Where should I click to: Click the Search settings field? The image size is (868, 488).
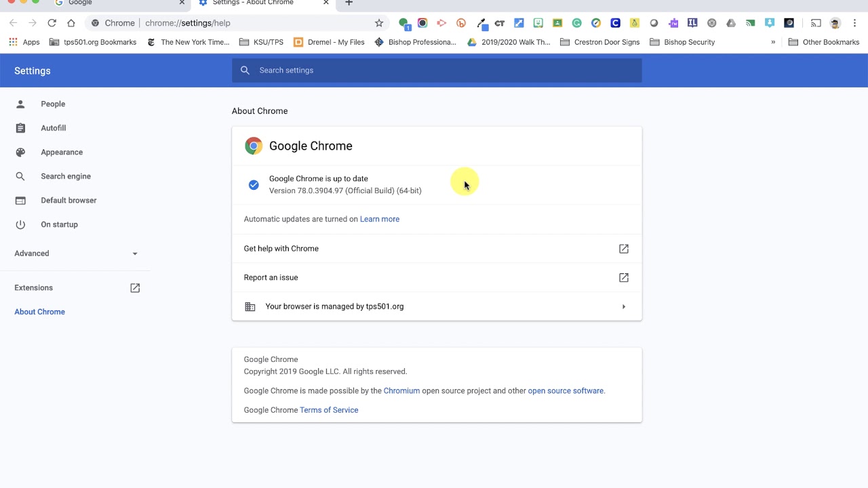[x=437, y=70]
